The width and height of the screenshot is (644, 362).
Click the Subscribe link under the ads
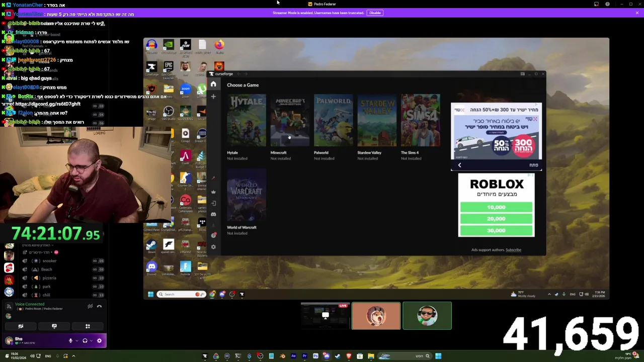[513, 250]
